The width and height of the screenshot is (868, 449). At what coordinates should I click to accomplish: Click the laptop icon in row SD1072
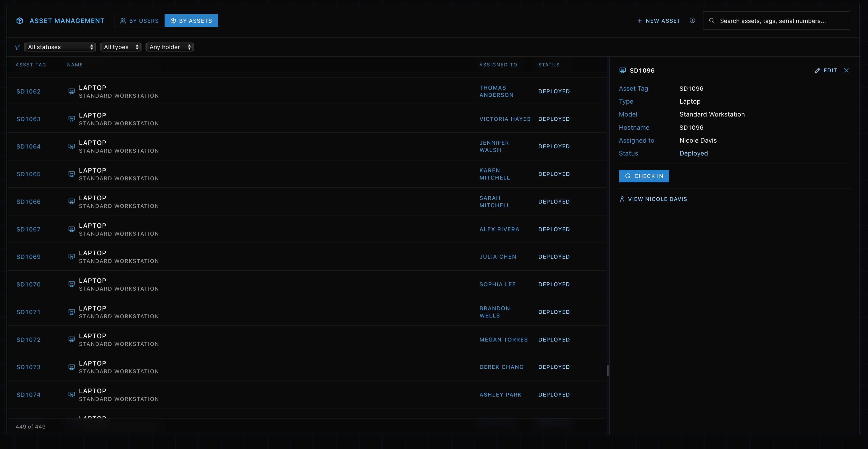[72, 339]
